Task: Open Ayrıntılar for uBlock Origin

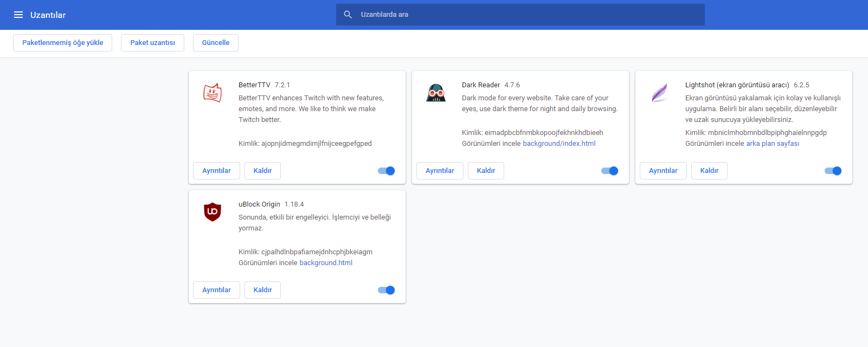Action: (216, 290)
